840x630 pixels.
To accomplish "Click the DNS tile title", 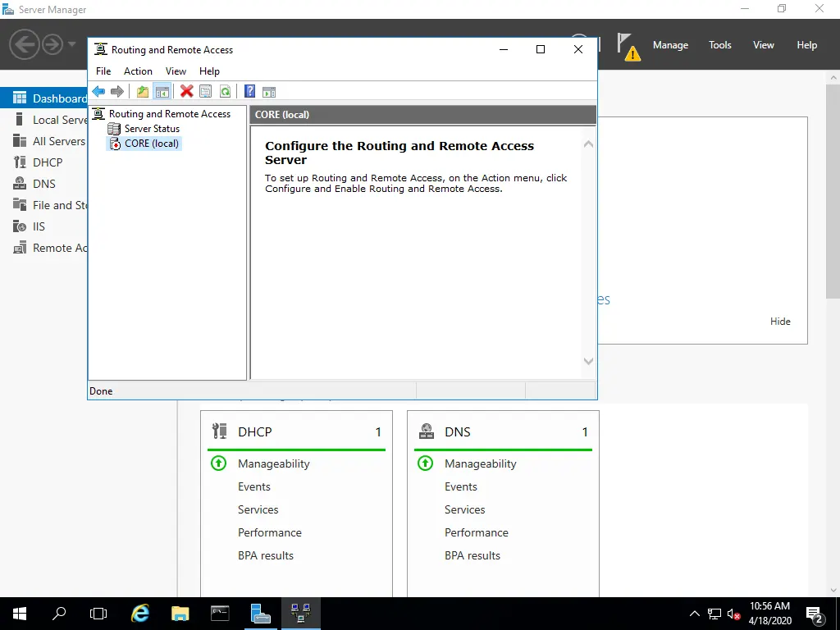I will point(458,431).
